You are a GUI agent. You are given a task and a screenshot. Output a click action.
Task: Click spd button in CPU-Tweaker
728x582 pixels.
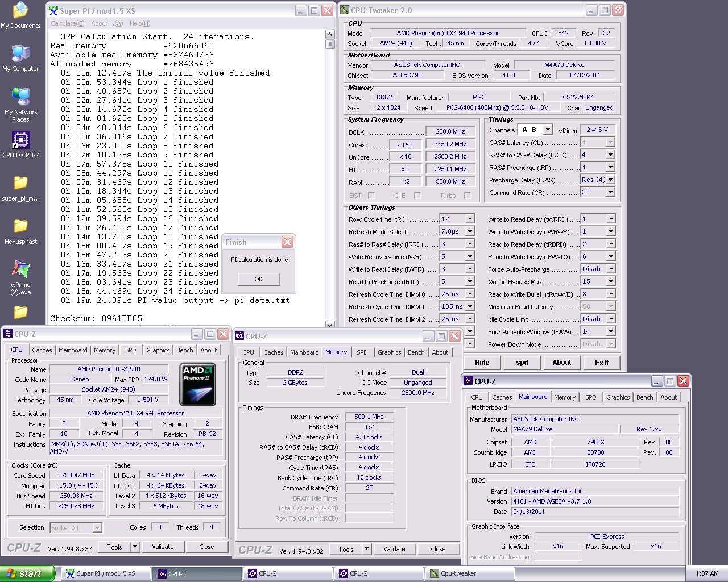(x=522, y=363)
